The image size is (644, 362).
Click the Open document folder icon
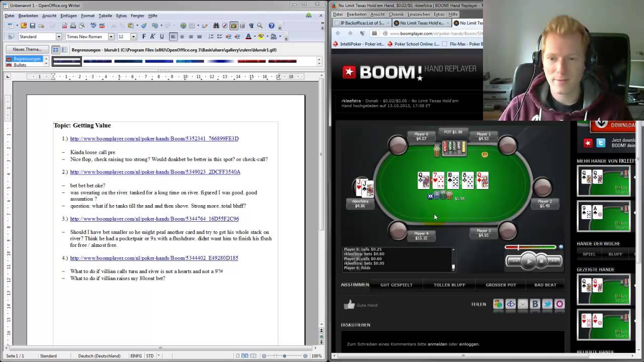(24, 26)
